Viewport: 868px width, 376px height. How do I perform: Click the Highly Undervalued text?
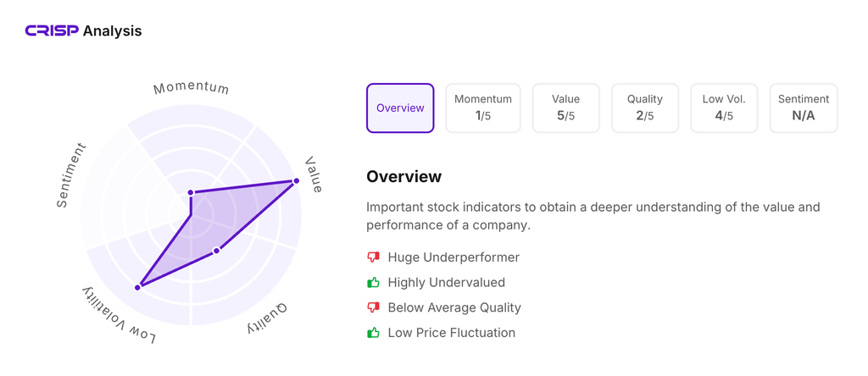pyautogui.click(x=446, y=282)
